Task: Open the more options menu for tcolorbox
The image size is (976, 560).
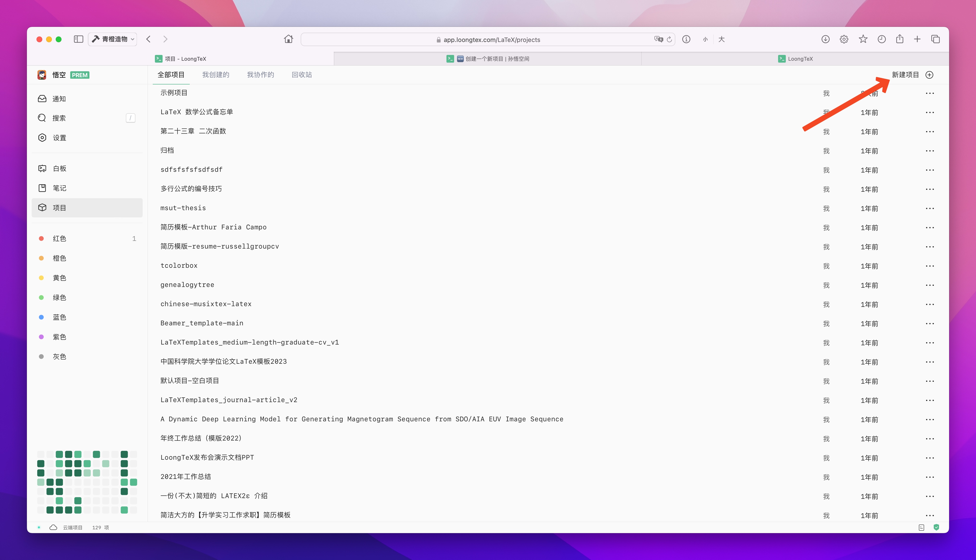Action: (930, 266)
